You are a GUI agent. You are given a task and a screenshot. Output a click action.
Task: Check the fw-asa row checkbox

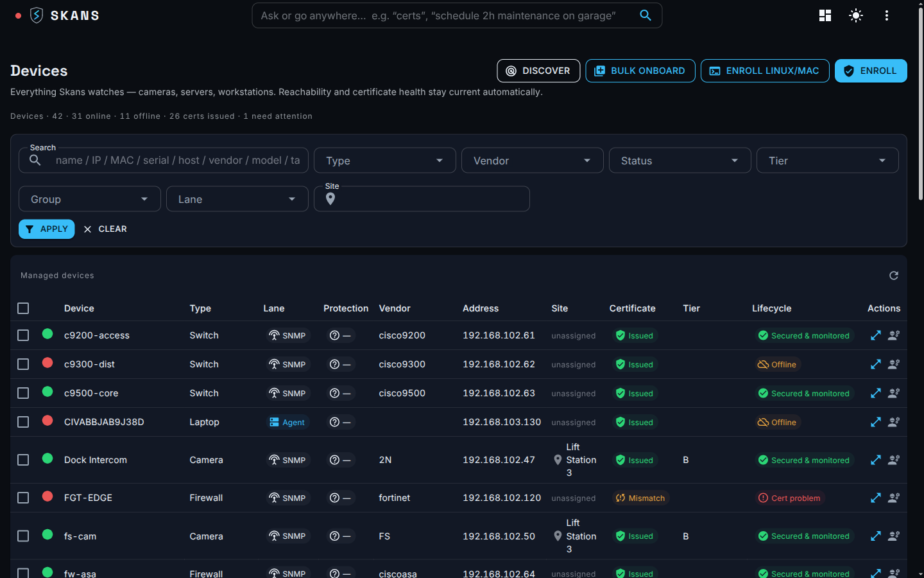tap(23, 574)
